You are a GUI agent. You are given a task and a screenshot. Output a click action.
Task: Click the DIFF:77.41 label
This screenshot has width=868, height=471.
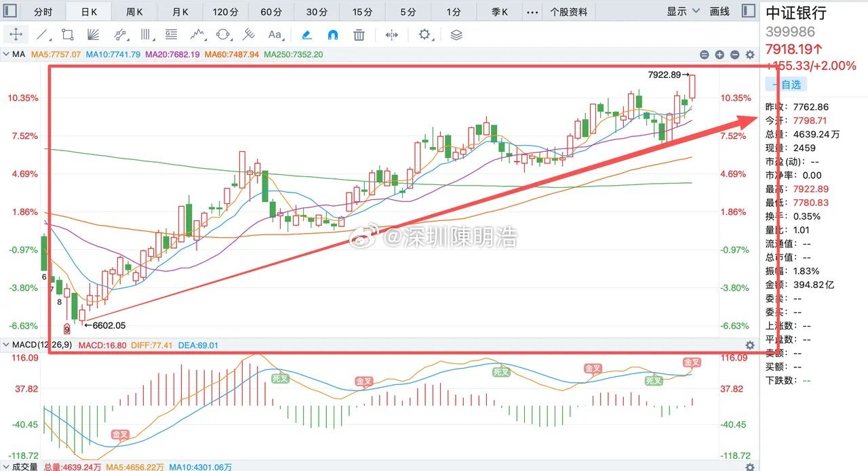click(x=151, y=345)
